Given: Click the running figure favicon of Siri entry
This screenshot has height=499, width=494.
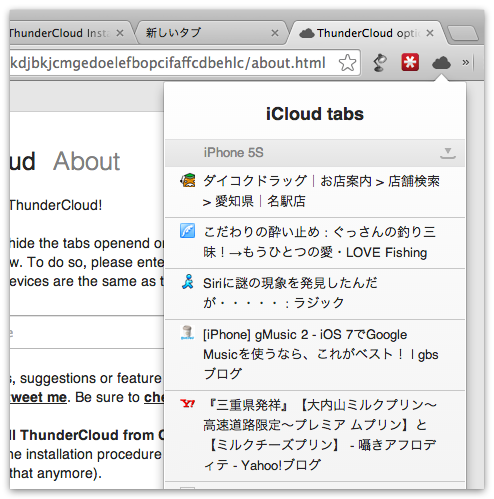Looking at the screenshot, I should click(x=188, y=282).
